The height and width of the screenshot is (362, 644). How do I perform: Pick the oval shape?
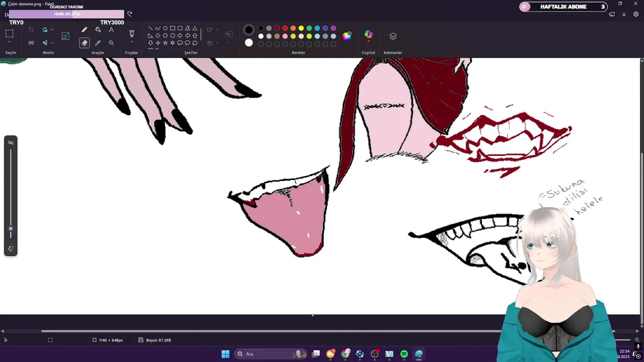tap(165, 28)
